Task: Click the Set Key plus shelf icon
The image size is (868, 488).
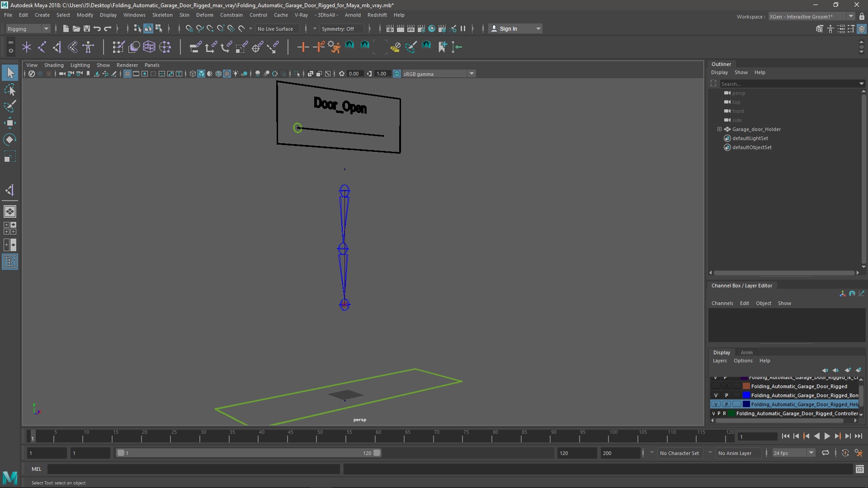Action: tap(303, 47)
